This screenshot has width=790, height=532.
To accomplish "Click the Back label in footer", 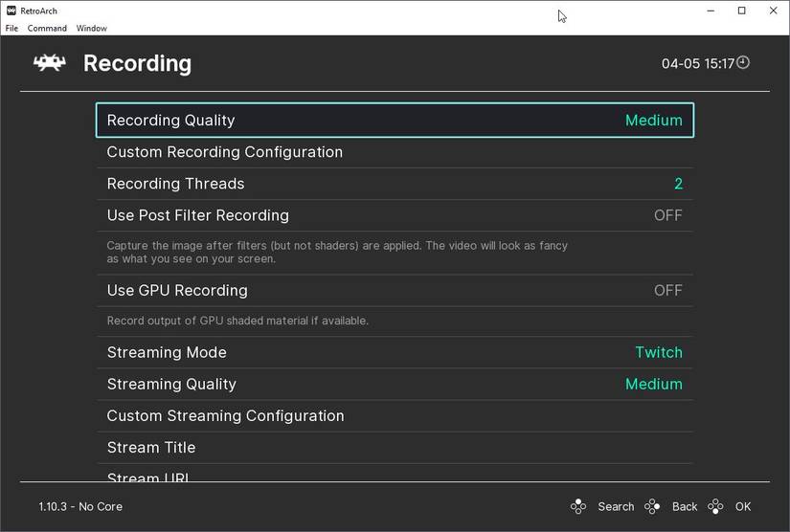I will [685, 506].
